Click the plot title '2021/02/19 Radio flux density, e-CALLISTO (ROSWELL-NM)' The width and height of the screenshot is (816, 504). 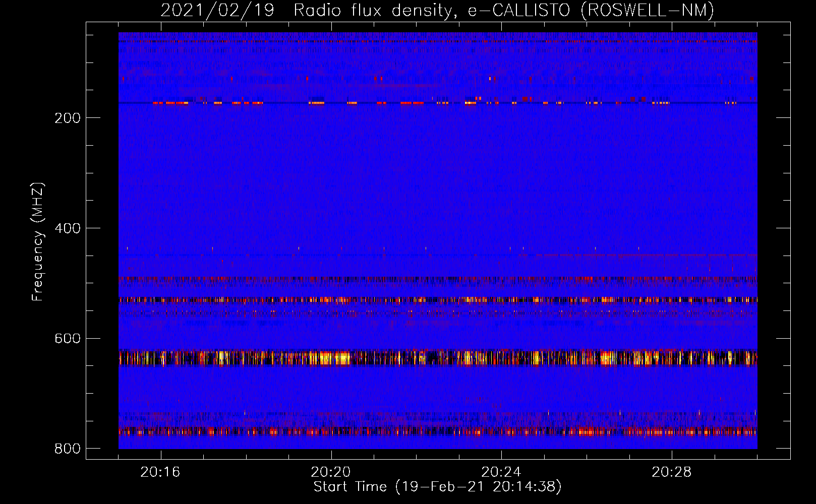point(437,10)
